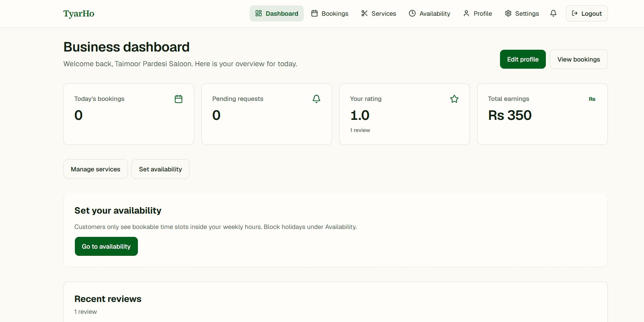The height and width of the screenshot is (322, 644).
Task: Click the Logout arrow icon
Action: 575,13
